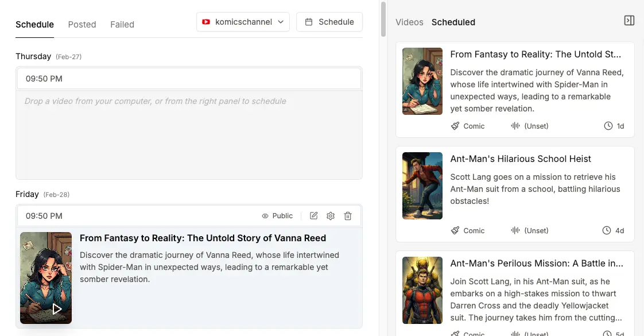
Task: Click the Schedule button with calendar icon
Action: click(x=329, y=22)
